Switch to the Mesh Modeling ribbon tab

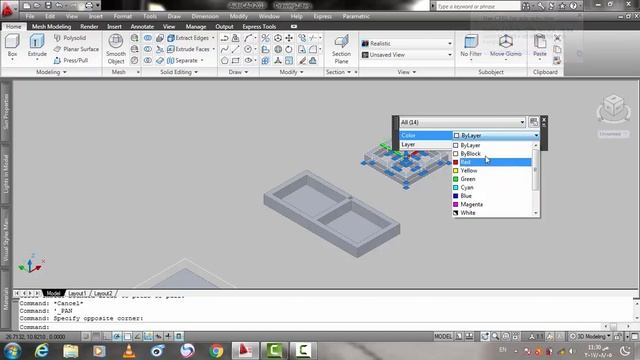pos(51,27)
